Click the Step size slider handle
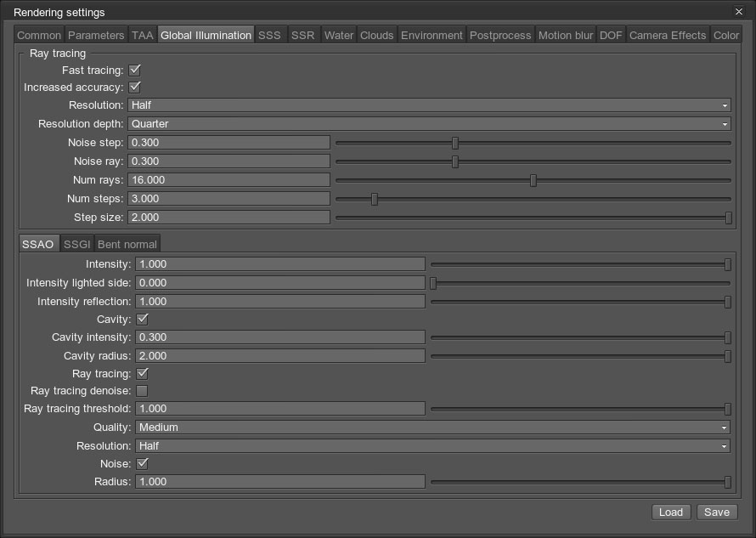The image size is (756, 538). pyautogui.click(x=729, y=218)
